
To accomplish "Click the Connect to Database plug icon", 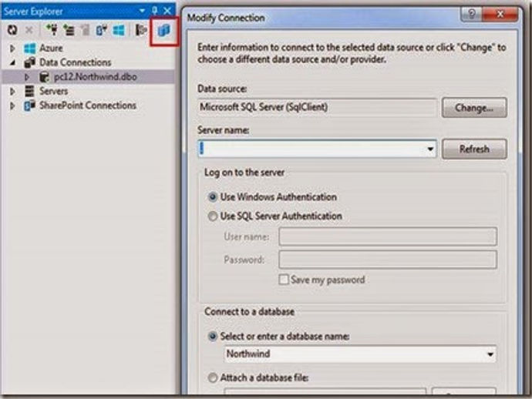I will tap(52, 30).
